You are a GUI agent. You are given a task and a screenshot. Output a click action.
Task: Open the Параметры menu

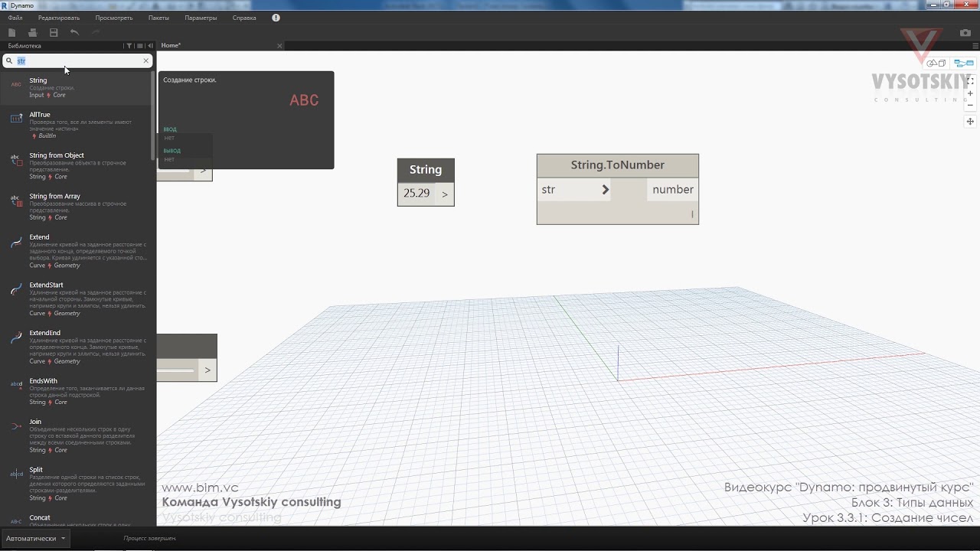(x=201, y=18)
